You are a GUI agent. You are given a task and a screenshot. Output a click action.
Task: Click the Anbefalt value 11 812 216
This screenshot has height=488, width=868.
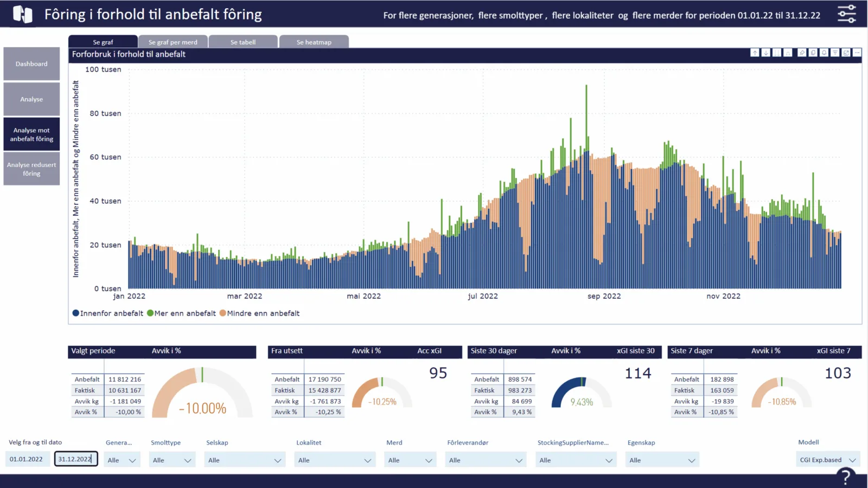[125, 380]
